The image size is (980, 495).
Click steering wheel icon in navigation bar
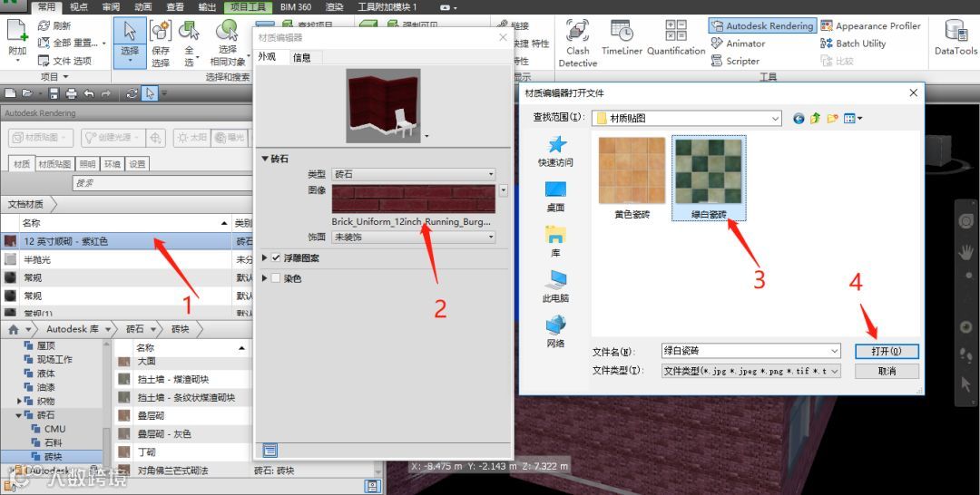tap(965, 221)
